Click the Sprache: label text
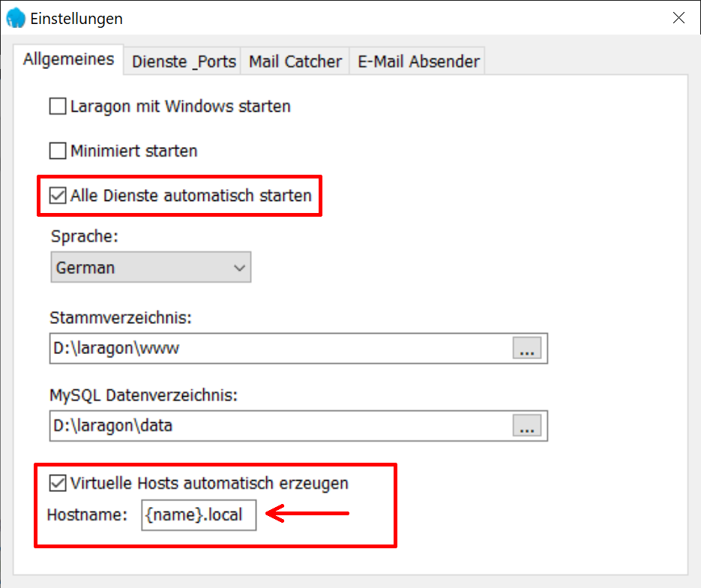Viewport: 701px width, 588px height. coord(85,236)
